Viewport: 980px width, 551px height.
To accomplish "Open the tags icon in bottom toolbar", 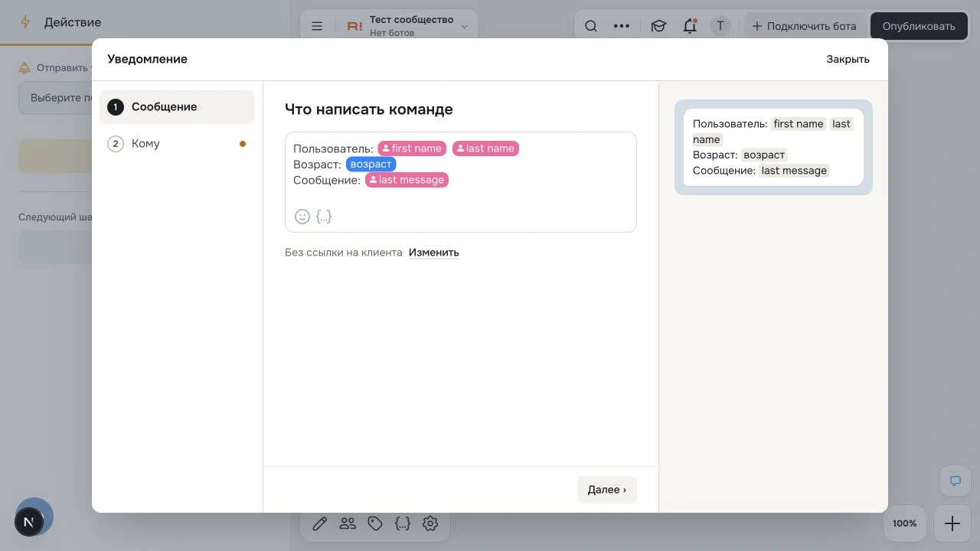I will (375, 523).
